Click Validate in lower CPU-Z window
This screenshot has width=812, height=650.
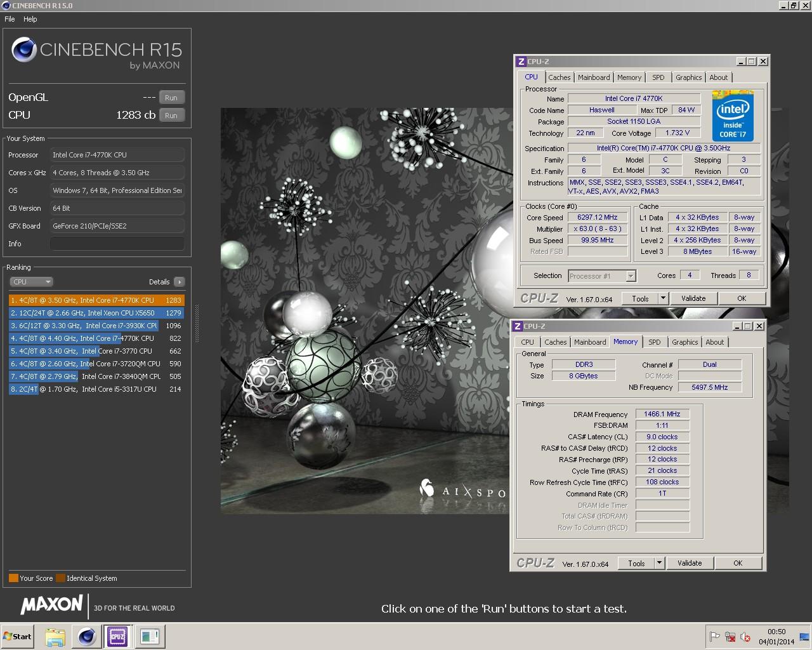tap(690, 563)
